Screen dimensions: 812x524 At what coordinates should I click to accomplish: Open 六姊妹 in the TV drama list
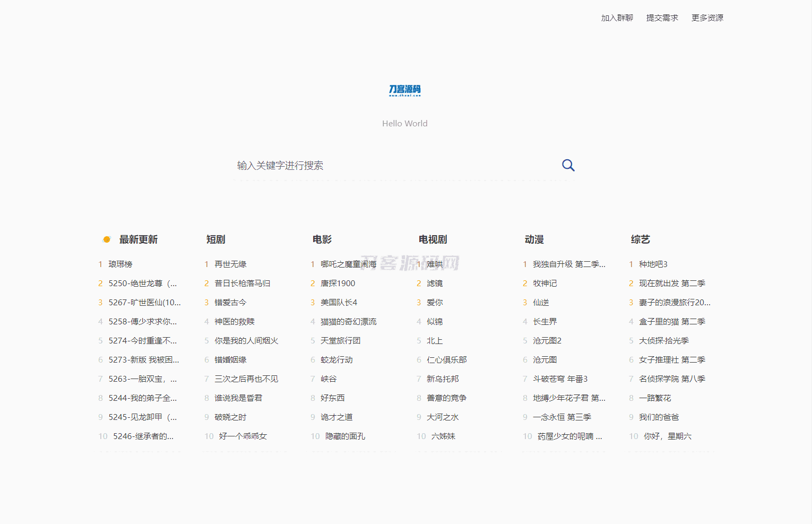click(x=443, y=436)
